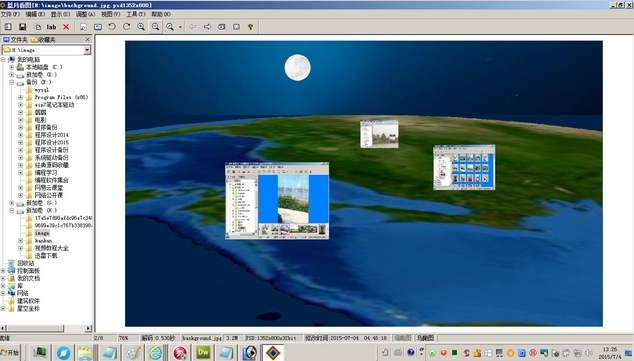This screenshot has width=634, height=361.
Task: Click the moon in the displayed image
Action: [x=298, y=68]
